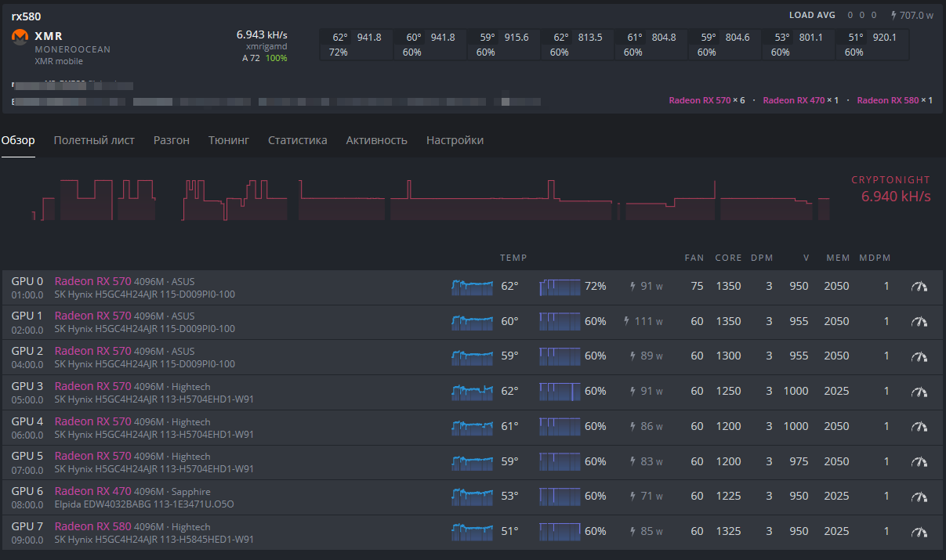Click core value 1250 in GPU 3 row
946x560 pixels.
[728, 392]
